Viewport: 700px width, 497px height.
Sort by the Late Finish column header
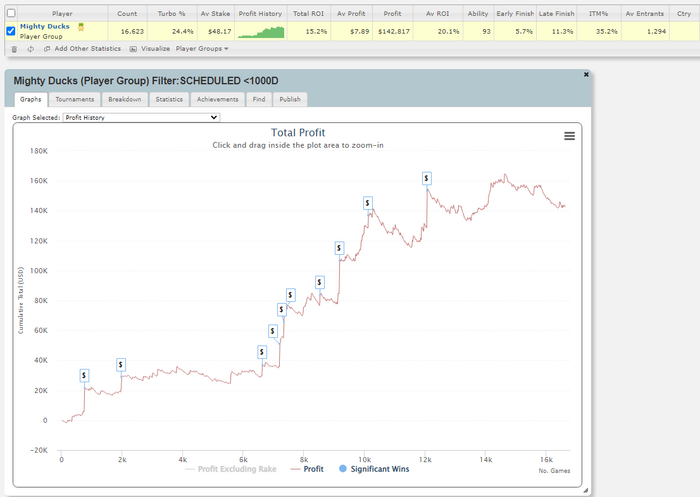(556, 13)
